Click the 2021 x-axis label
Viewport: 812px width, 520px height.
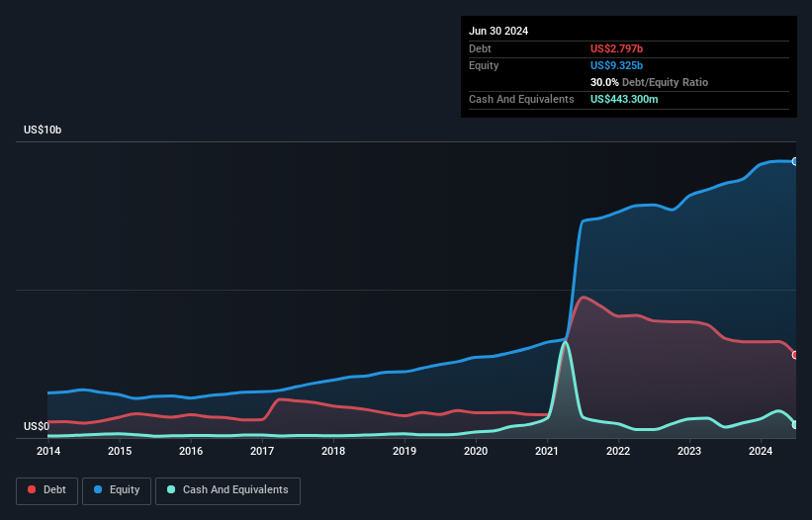coord(547,451)
